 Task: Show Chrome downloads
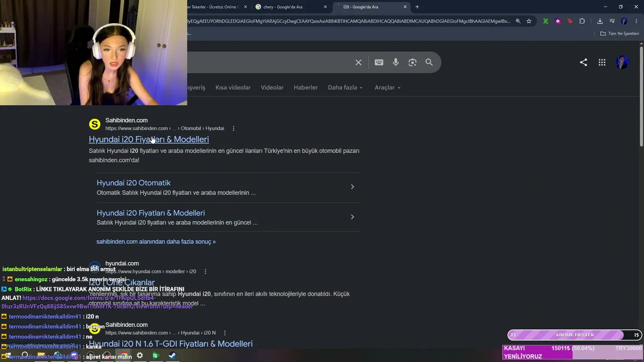[600, 21]
